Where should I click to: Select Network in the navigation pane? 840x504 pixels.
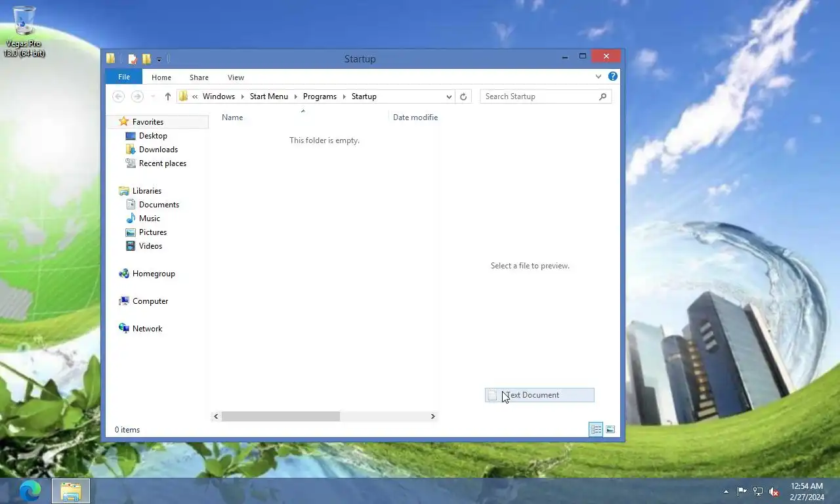[147, 329]
